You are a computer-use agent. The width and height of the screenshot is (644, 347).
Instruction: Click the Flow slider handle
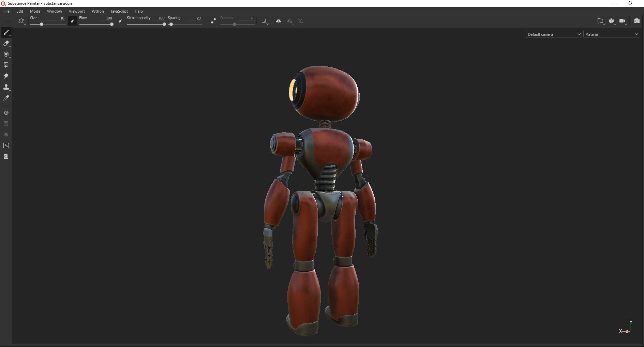(112, 24)
